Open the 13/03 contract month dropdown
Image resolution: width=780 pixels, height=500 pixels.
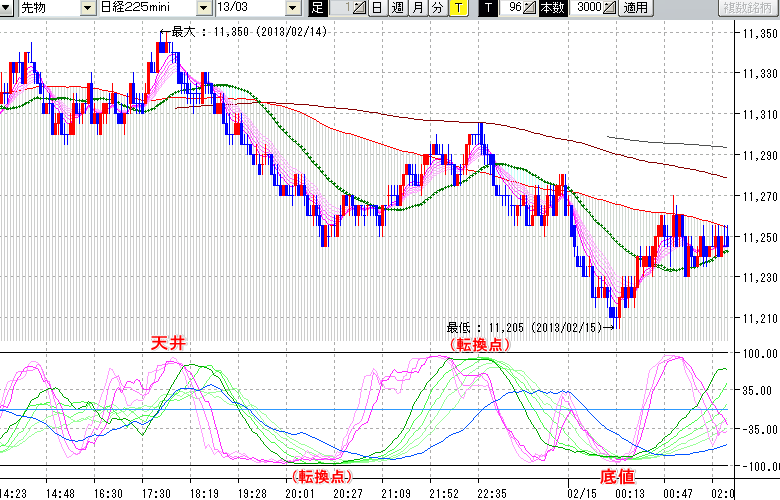pos(293,8)
